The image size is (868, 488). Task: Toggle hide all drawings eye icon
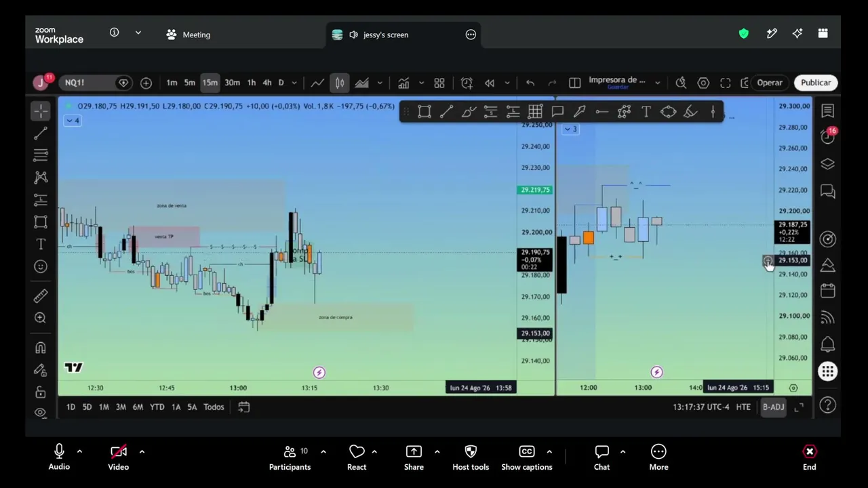pyautogui.click(x=41, y=412)
